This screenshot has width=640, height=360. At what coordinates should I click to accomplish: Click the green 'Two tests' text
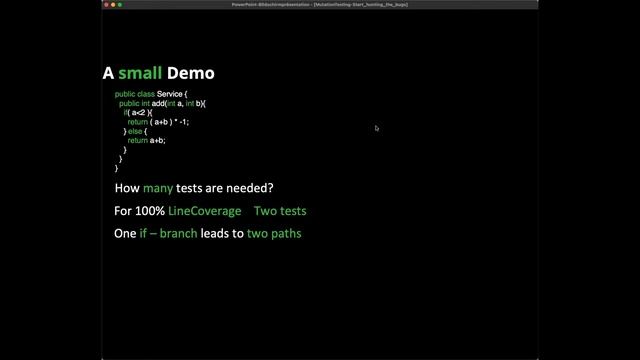(x=280, y=211)
